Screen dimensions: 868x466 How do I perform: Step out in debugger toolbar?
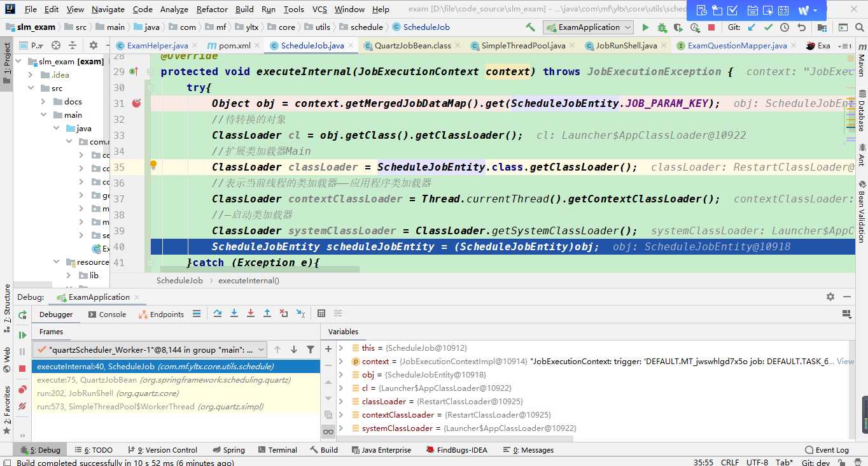tap(267, 313)
